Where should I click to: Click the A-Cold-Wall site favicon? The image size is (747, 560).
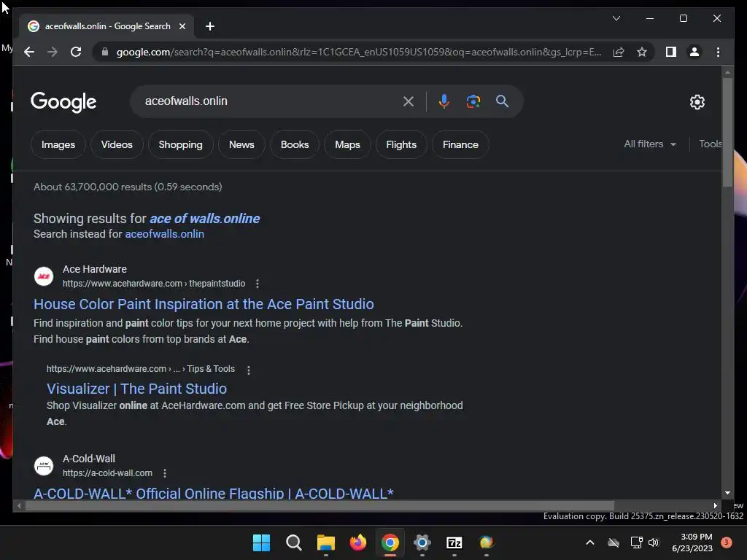pos(44,466)
